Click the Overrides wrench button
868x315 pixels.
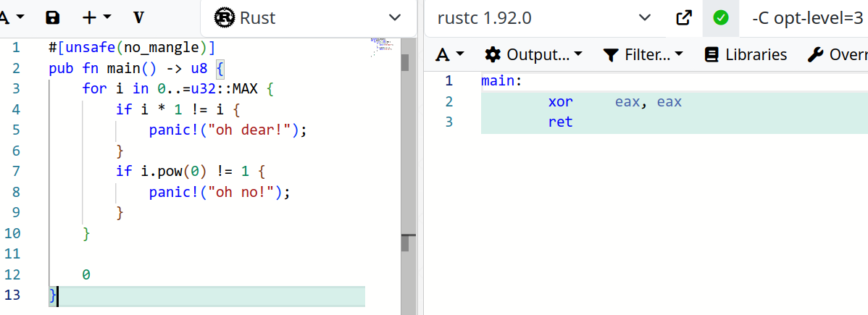(x=838, y=54)
